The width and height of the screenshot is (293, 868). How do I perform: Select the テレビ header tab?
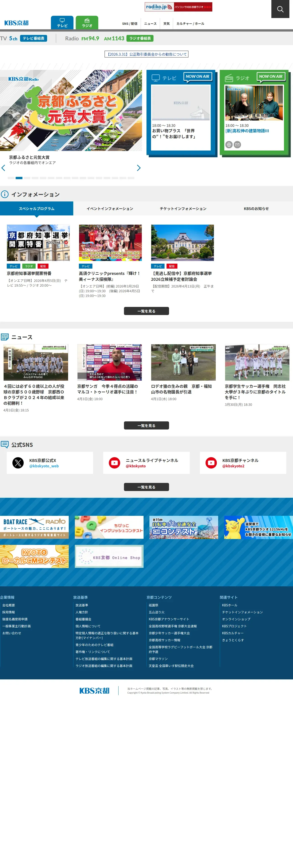[62, 23]
